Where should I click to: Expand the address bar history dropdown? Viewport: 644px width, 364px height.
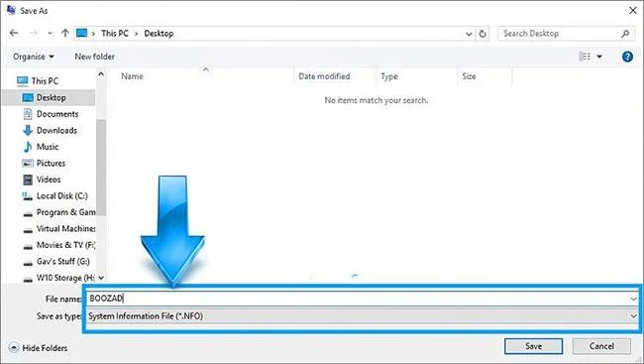pyautogui.click(x=469, y=34)
